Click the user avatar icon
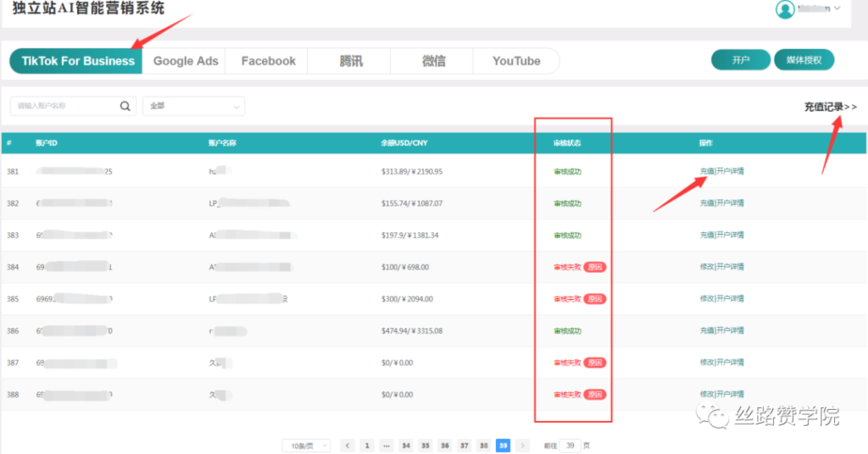Image resolution: width=868 pixels, height=454 pixels. [x=785, y=8]
